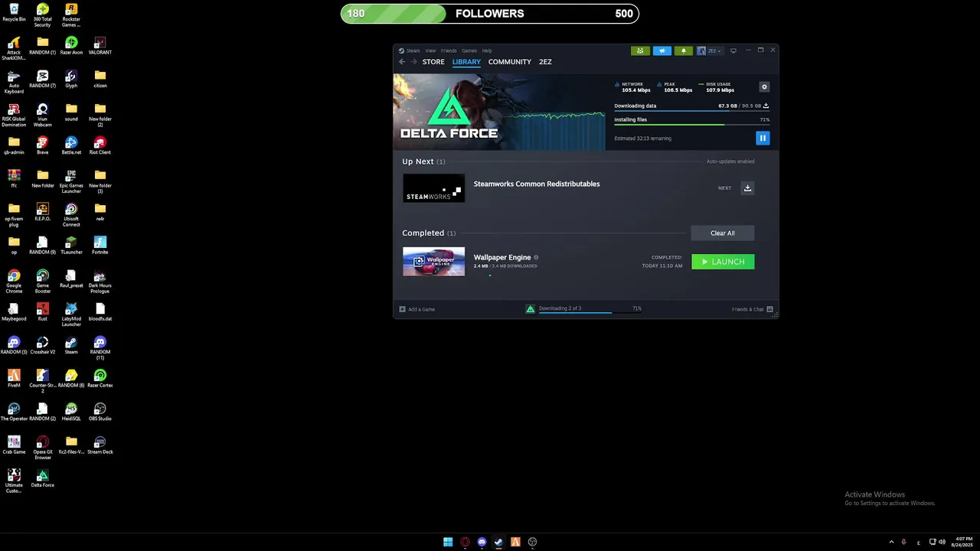
Task: Open the Windows Start button
Action: click(x=448, y=542)
